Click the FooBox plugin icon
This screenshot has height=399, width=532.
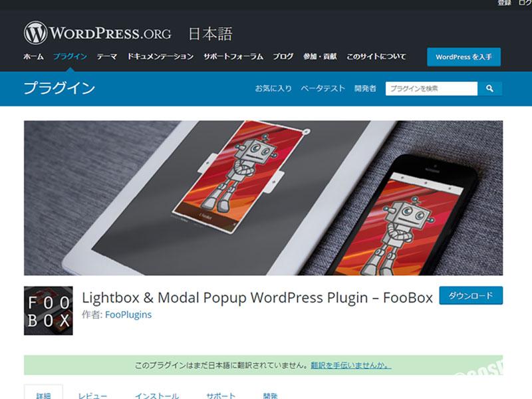coord(48,311)
